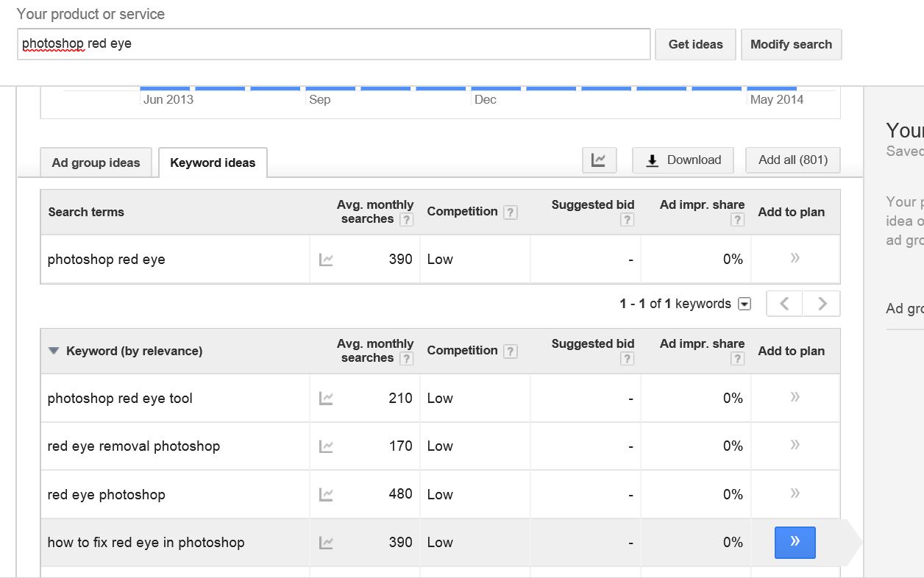Click search term 'photoshop red eye' in table
The image size is (924, 578).
click(x=106, y=260)
